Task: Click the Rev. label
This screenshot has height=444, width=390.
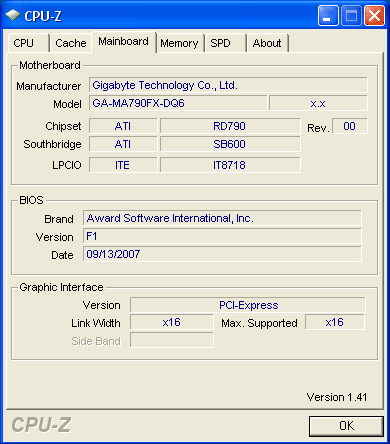Action: coord(318,128)
